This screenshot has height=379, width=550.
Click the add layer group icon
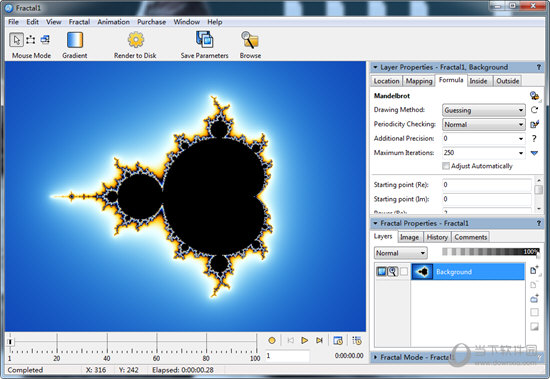click(534, 299)
